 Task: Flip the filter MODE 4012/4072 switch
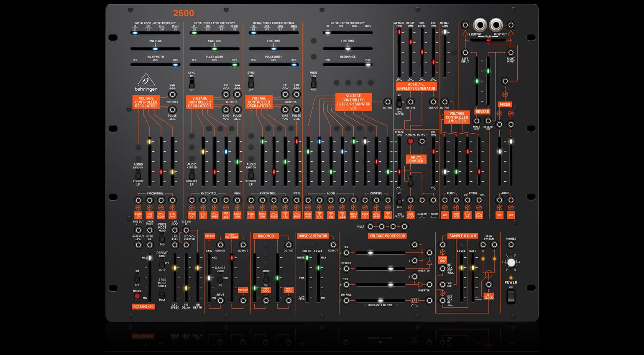(x=314, y=83)
